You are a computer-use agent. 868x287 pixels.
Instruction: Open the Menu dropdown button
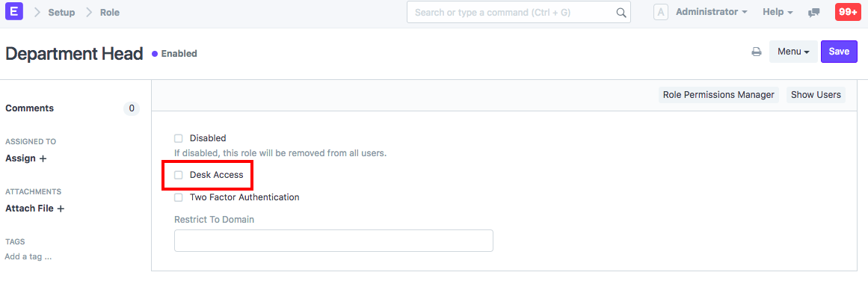pos(793,52)
